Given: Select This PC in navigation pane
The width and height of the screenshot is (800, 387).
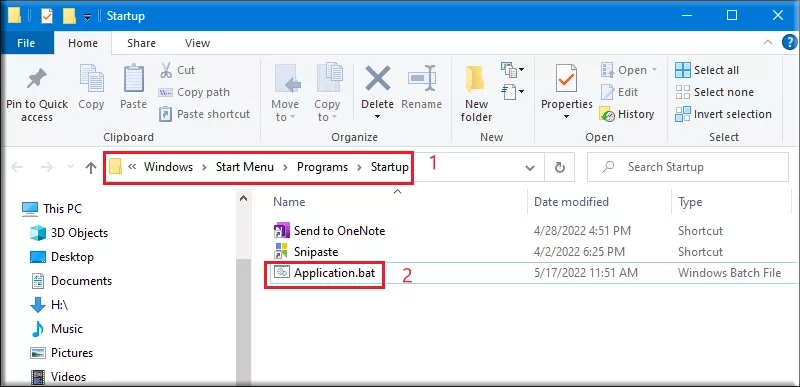Looking at the screenshot, I should (52, 209).
